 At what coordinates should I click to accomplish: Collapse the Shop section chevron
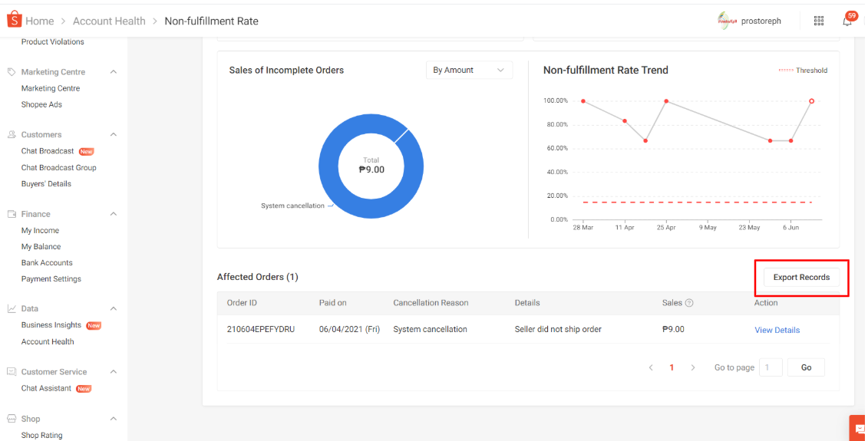click(x=114, y=419)
